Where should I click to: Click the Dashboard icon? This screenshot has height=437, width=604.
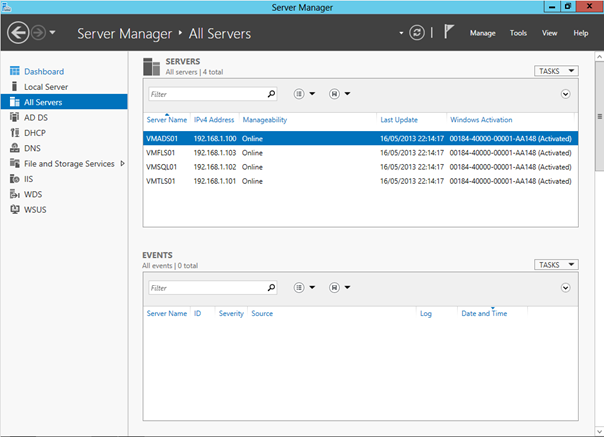tap(15, 71)
